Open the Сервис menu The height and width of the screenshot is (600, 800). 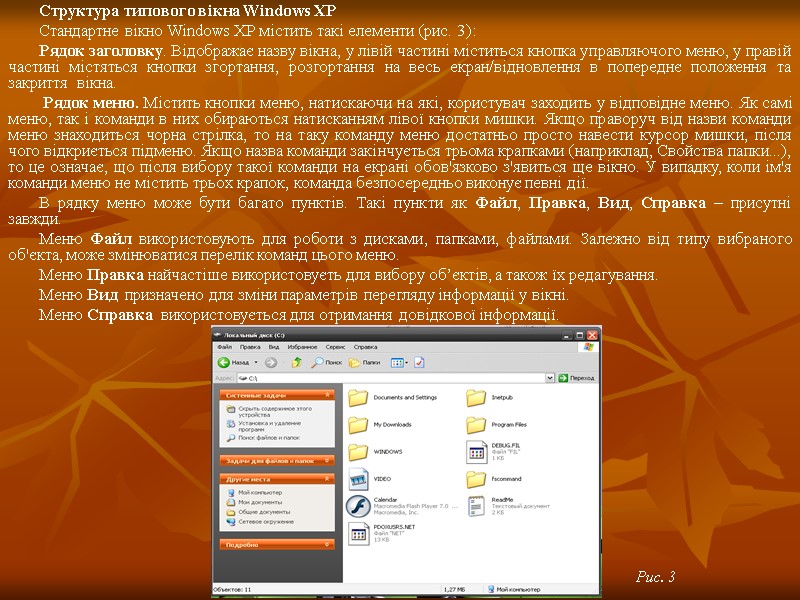[x=333, y=346]
